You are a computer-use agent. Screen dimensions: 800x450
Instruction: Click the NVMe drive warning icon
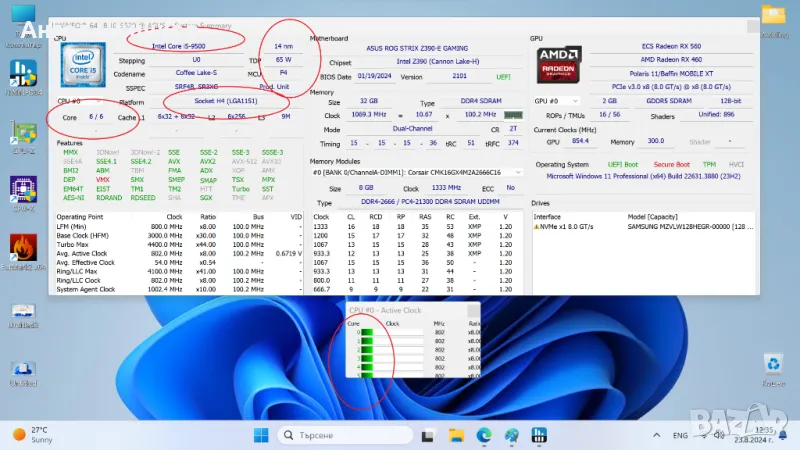coord(537,228)
